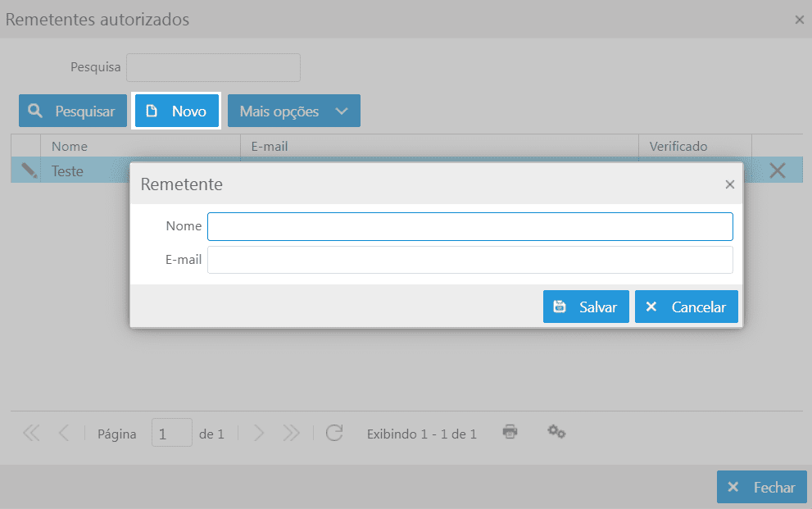Close the Remetente dialog

729,184
